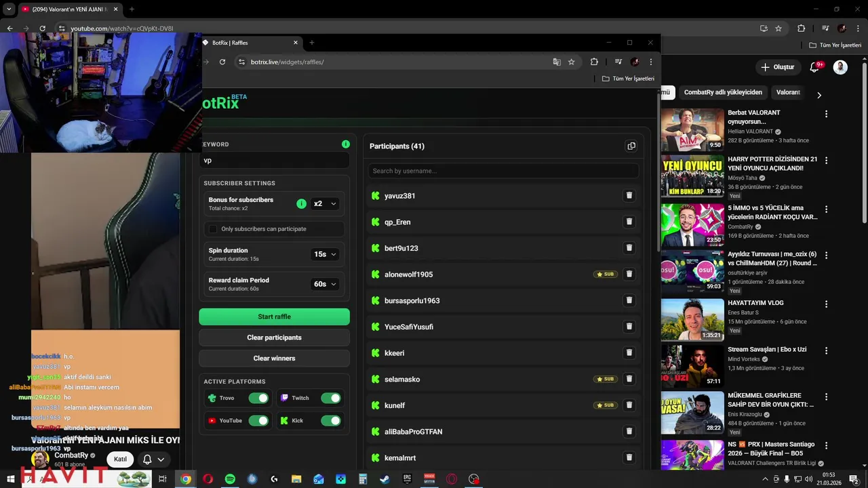Open Windows notification center

click(x=854, y=479)
